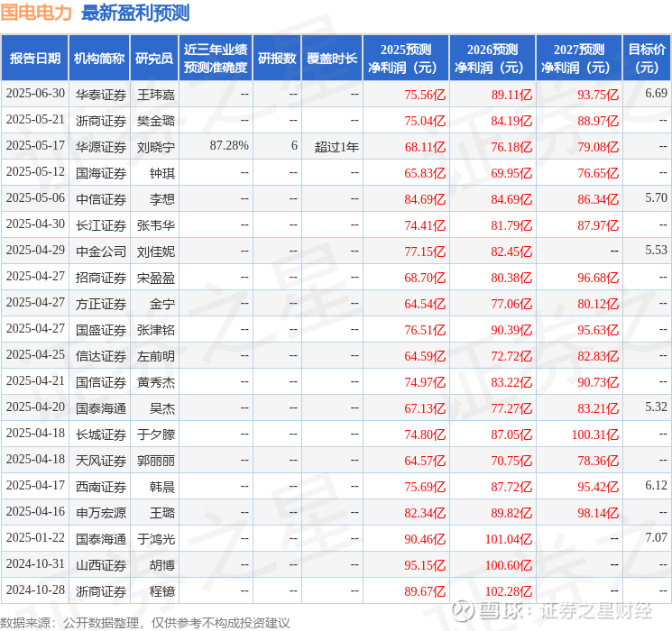Click the 研究员 column header

tap(154, 59)
